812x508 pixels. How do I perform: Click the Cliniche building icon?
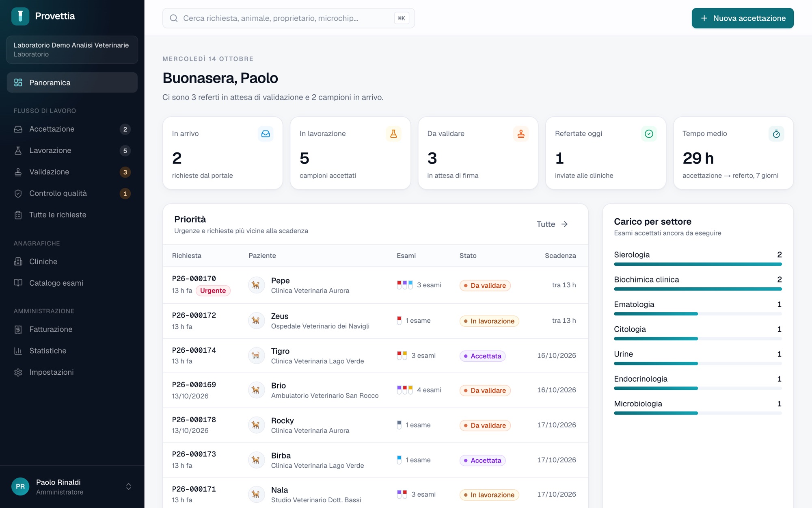[18, 262]
